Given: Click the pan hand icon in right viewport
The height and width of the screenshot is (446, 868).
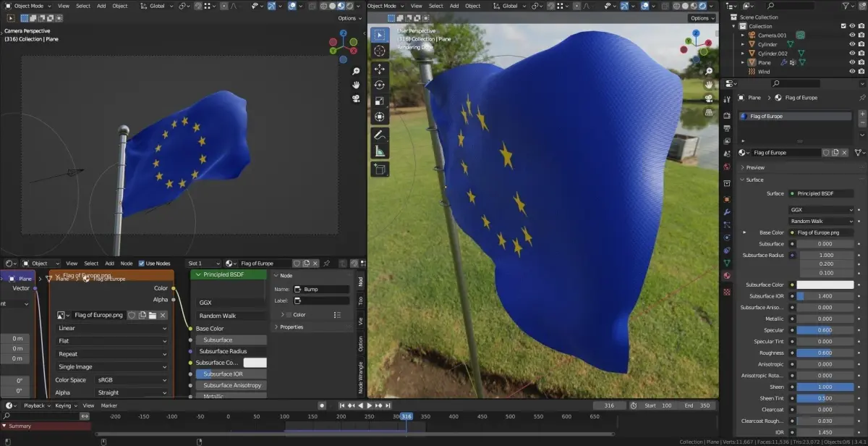Looking at the screenshot, I should pos(708,85).
